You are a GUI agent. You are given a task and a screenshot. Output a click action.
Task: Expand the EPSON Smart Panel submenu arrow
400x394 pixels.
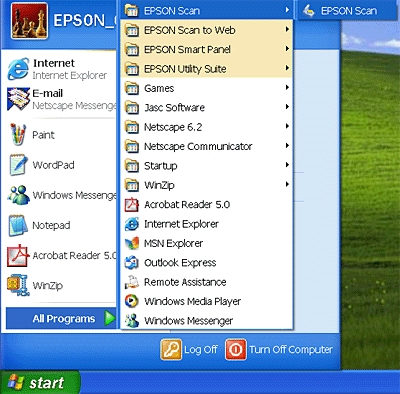point(287,49)
